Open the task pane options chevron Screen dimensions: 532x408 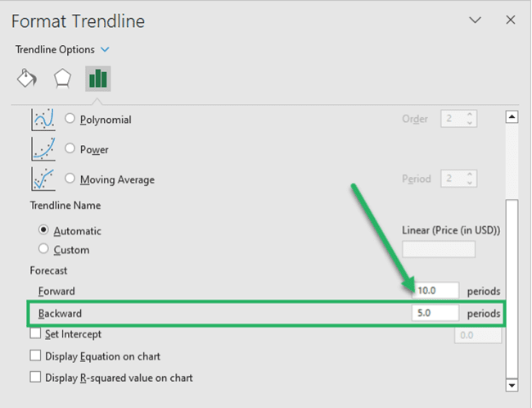pyautogui.click(x=475, y=20)
